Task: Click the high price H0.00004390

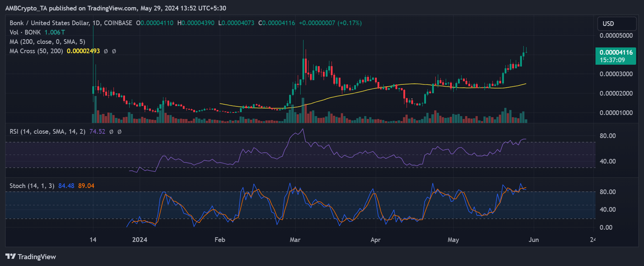Action: (196, 23)
